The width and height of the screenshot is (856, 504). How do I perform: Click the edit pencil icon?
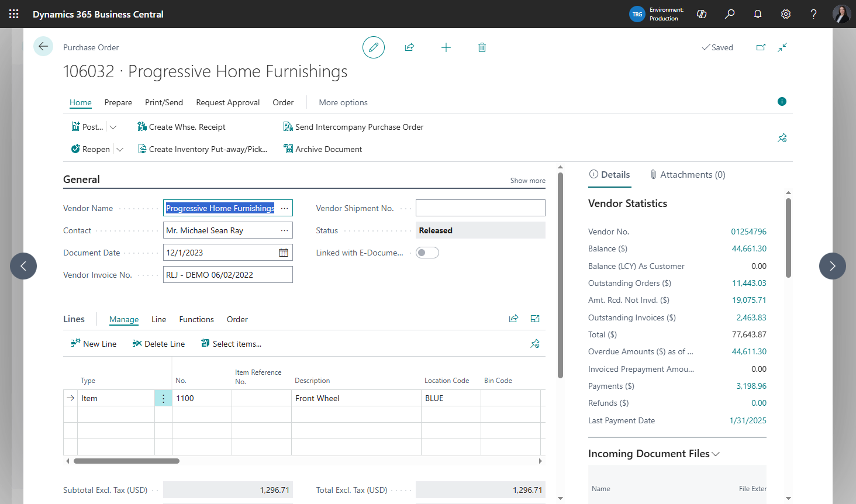click(x=374, y=47)
